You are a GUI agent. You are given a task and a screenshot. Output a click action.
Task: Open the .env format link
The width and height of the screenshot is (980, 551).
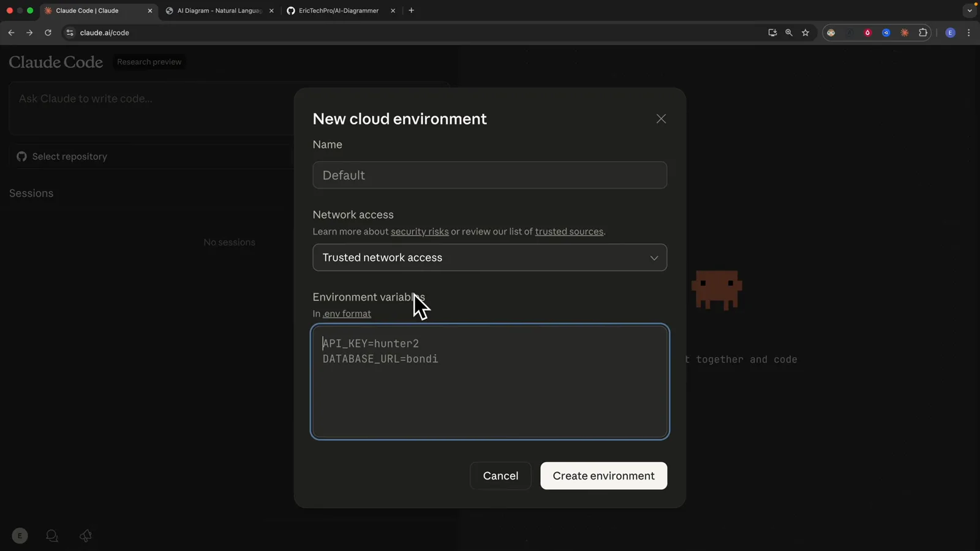(347, 313)
